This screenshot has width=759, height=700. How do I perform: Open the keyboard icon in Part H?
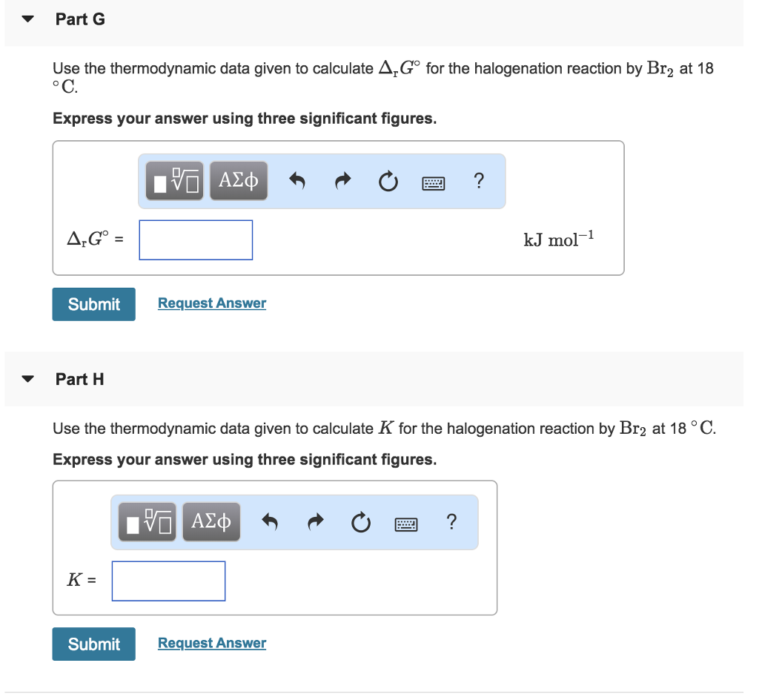point(406,524)
